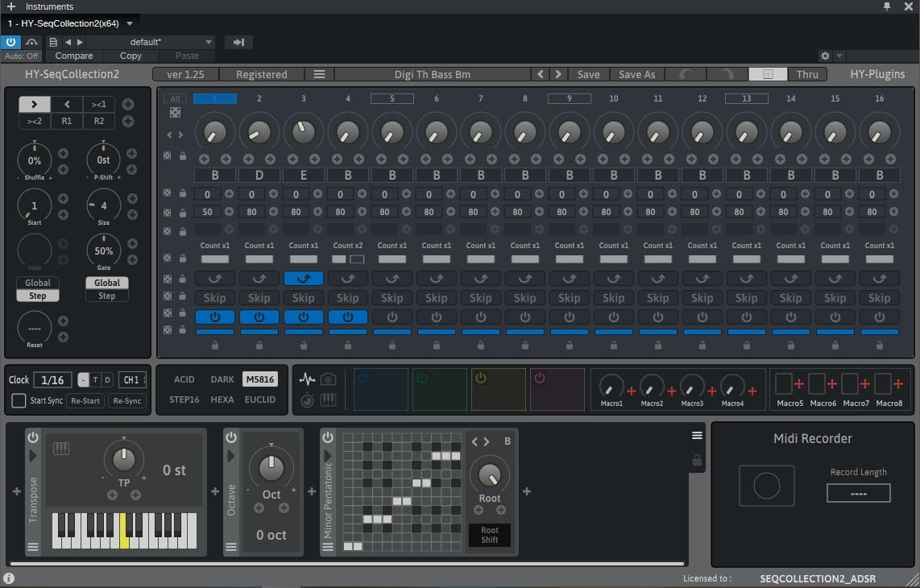The width and height of the screenshot is (920, 588).
Task: Click the add module plus after Minor Pentatonic
Action: [x=527, y=491]
